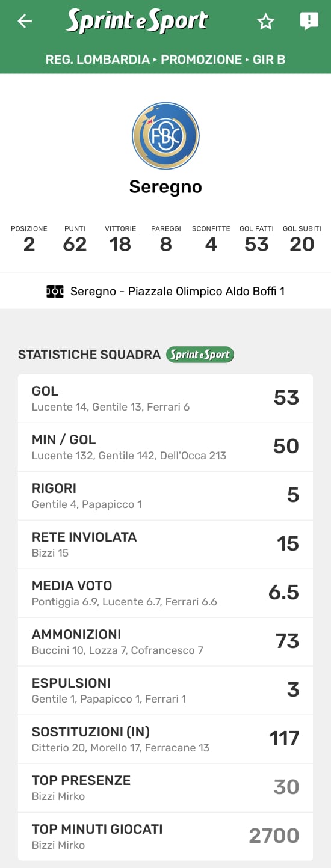The width and height of the screenshot is (331, 868).
Task: Open the report issue speech-bubble icon
Action: (x=309, y=22)
